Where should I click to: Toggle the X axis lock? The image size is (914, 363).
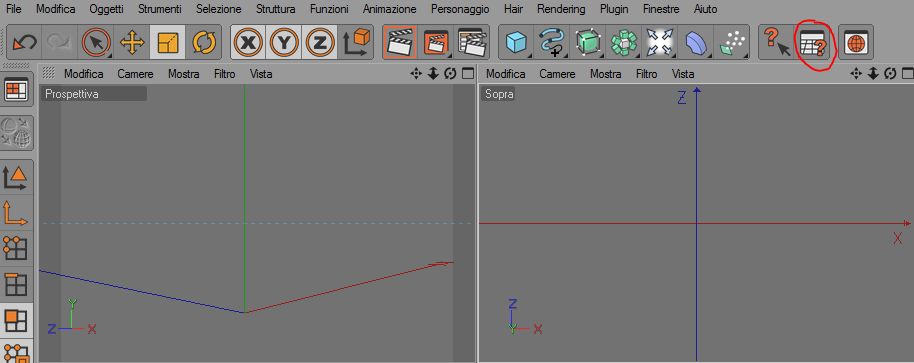248,42
